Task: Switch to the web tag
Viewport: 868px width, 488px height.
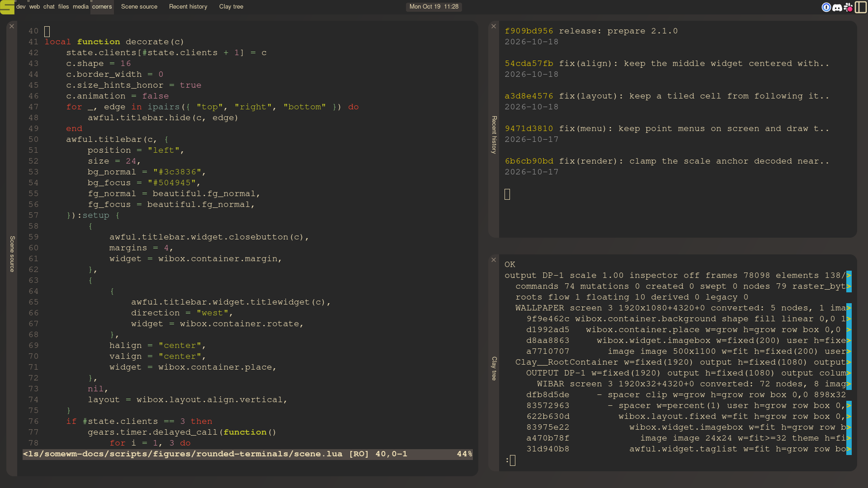Action: [34, 7]
